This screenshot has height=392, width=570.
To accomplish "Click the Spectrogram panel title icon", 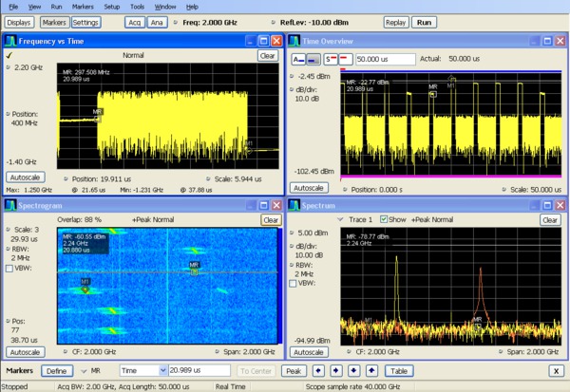I will pyautogui.click(x=10, y=204).
